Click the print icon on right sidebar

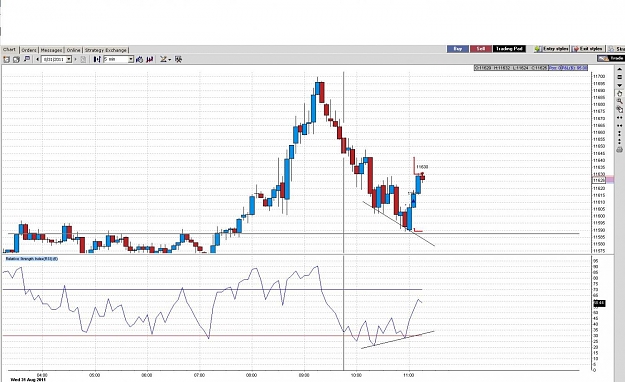(x=619, y=150)
